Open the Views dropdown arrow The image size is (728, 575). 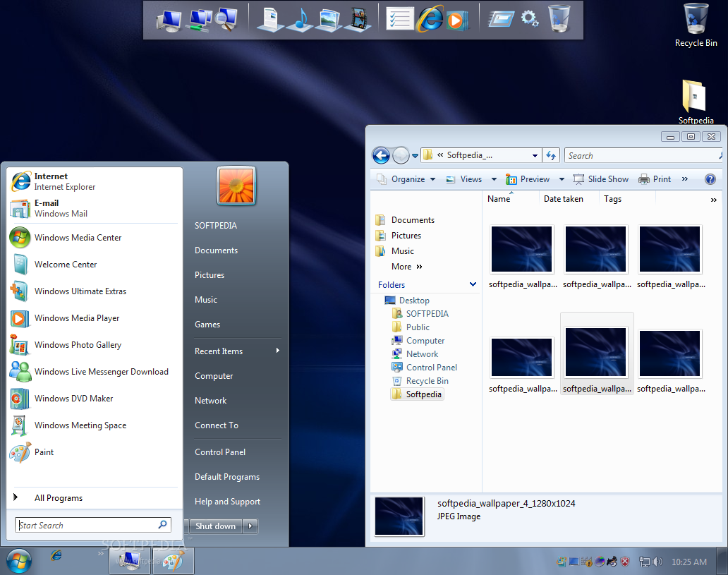coord(494,179)
